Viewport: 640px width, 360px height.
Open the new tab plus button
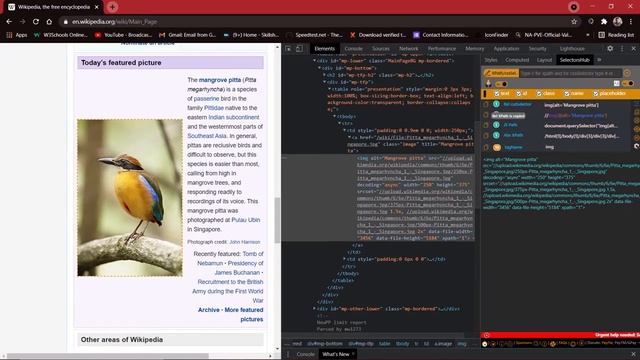(x=112, y=7)
